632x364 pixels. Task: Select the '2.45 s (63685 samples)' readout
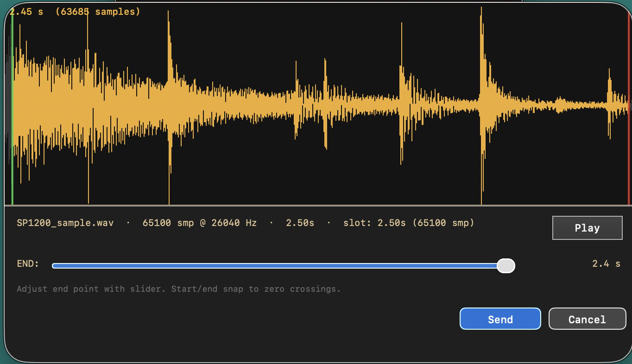point(75,12)
